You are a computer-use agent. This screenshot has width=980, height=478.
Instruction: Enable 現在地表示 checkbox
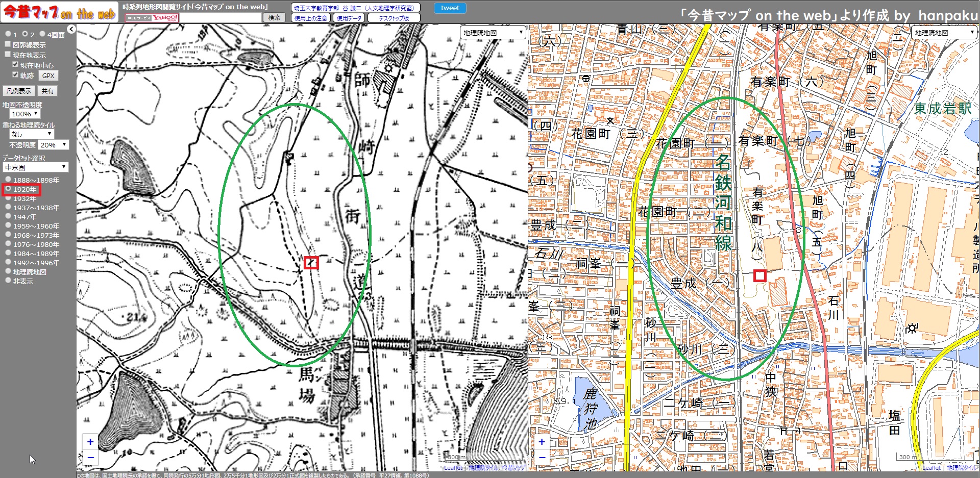[x=8, y=54]
